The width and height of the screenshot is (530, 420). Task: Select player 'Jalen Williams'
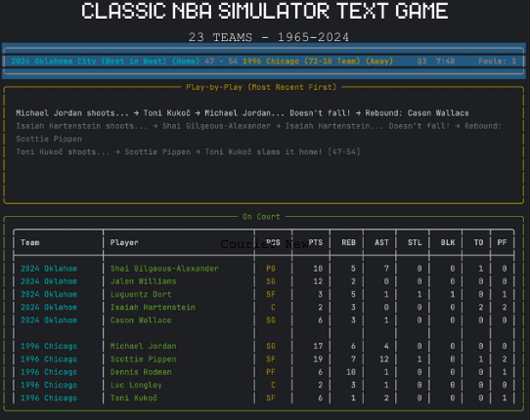(144, 281)
